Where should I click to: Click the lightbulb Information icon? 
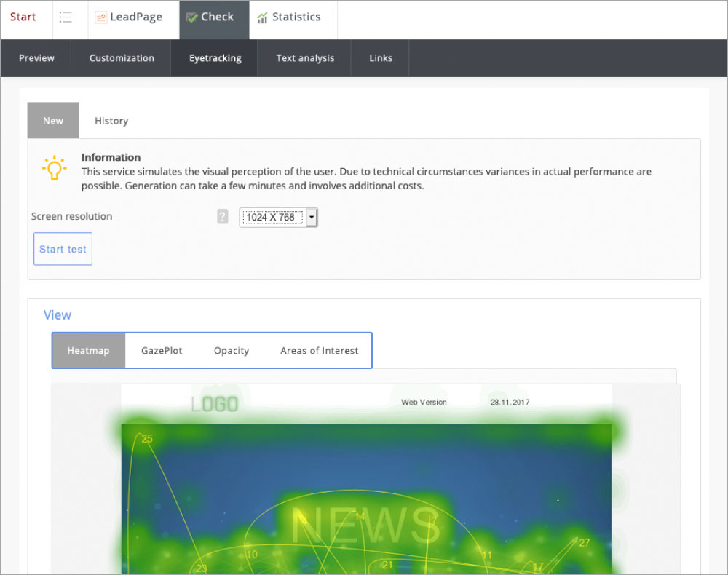[x=54, y=167]
